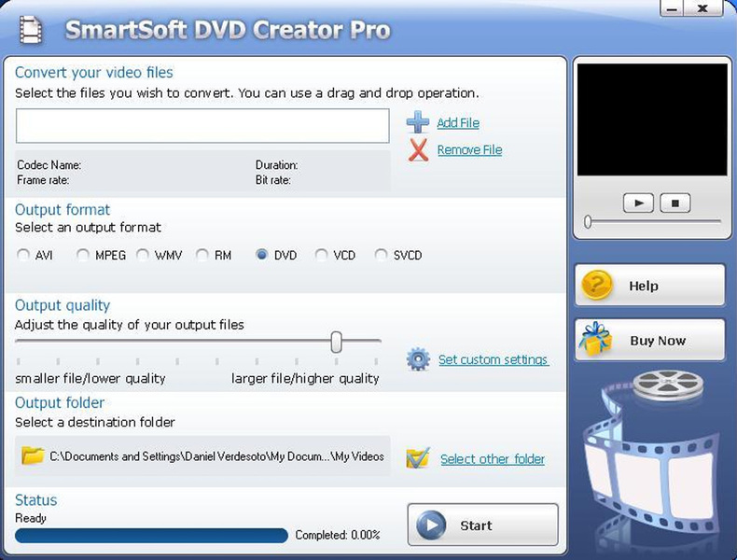Click the red X Remove File icon
Viewport: 737px width, 560px height.
(418, 150)
